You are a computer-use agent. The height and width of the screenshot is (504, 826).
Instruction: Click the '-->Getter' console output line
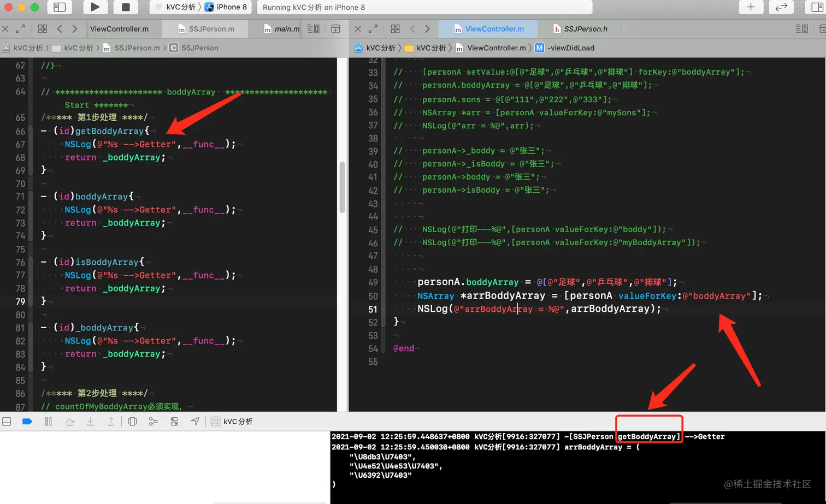pyautogui.click(x=528, y=437)
